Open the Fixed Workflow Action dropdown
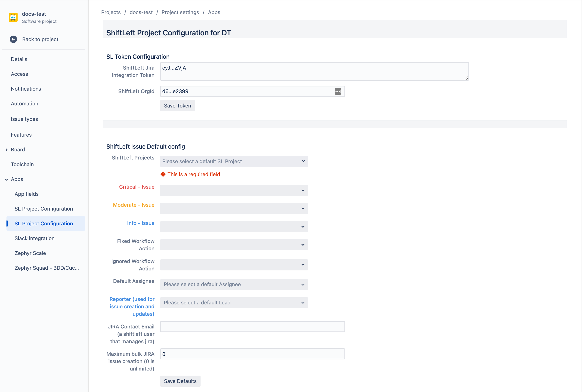This screenshot has width=582, height=392. pyautogui.click(x=234, y=245)
